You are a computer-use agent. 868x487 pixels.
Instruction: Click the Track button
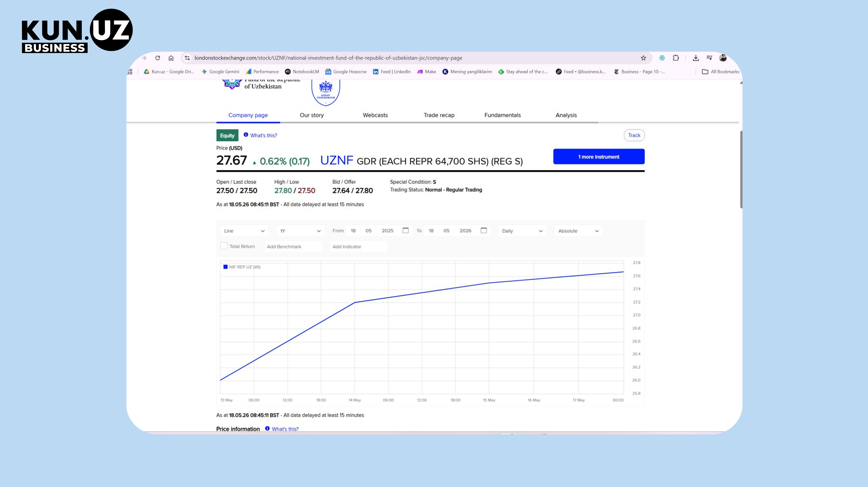point(634,135)
